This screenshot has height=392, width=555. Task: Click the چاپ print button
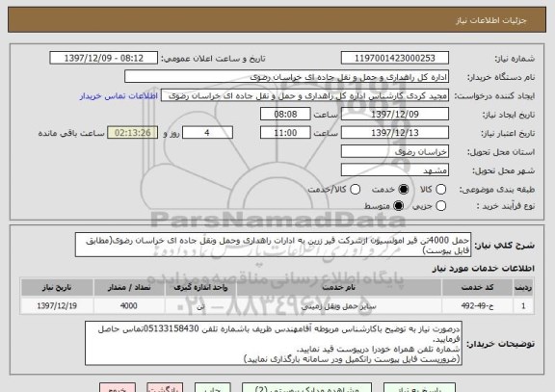pyautogui.click(x=212, y=388)
